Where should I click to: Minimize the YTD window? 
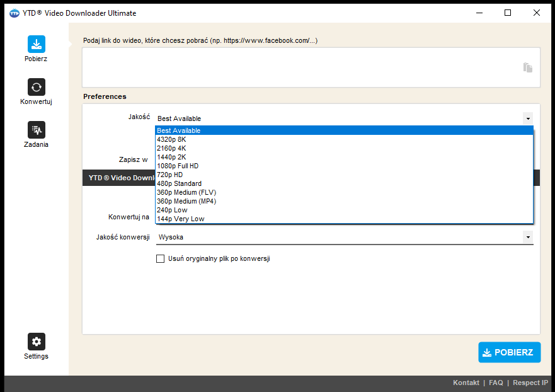click(x=479, y=13)
